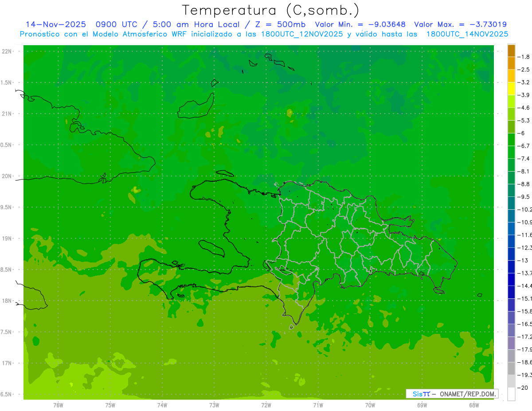
Task: Click the initialization time "1800UTC_12NOV2025"
Action: tap(301, 34)
